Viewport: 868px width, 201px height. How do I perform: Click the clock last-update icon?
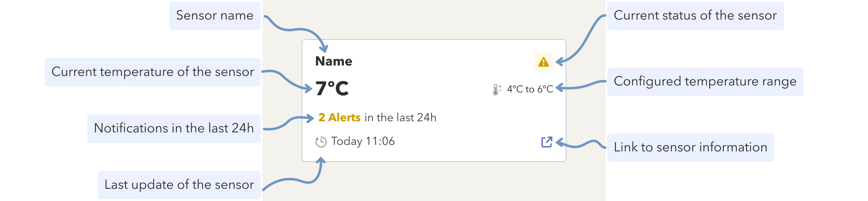321,142
